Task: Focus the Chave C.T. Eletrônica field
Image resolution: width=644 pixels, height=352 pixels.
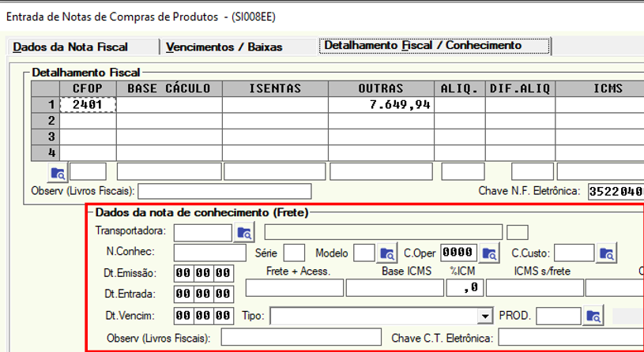Action: coord(571,339)
